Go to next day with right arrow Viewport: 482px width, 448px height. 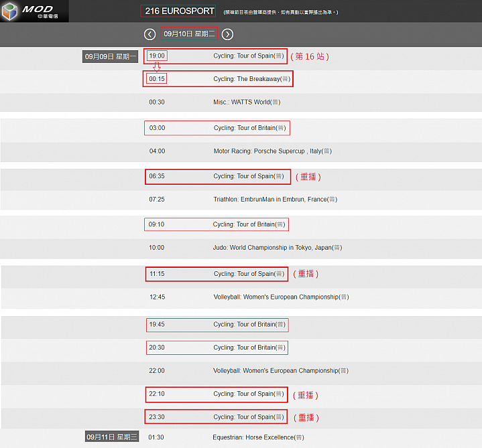coord(227,34)
